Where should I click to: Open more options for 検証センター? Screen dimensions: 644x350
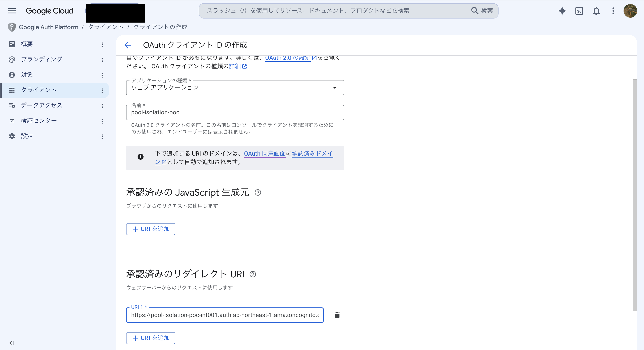pyautogui.click(x=102, y=121)
